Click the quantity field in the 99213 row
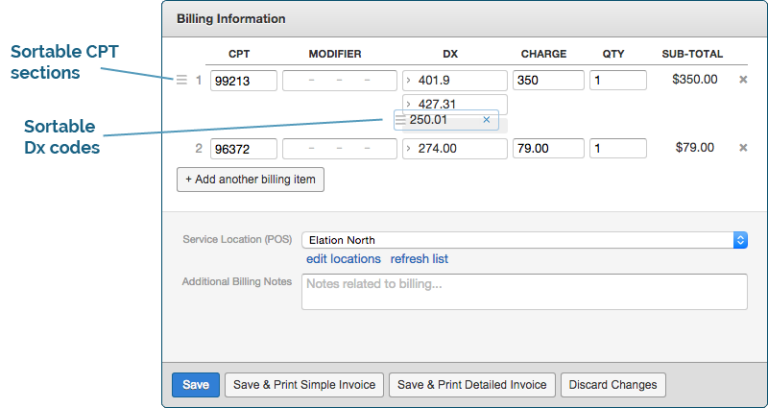This screenshot has height=408, width=768. (x=618, y=80)
